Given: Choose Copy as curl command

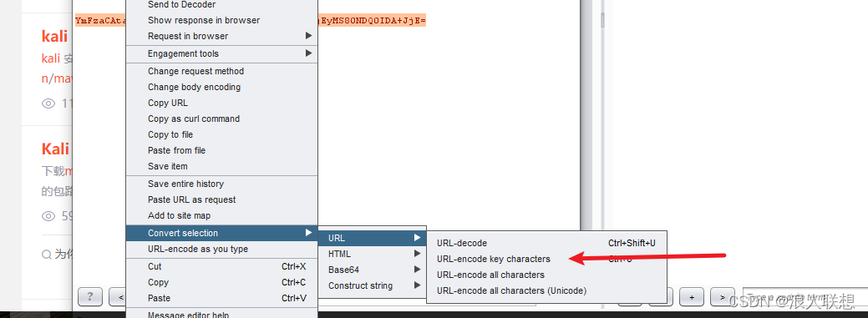Looking at the screenshot, I should (x=222, y=119).
